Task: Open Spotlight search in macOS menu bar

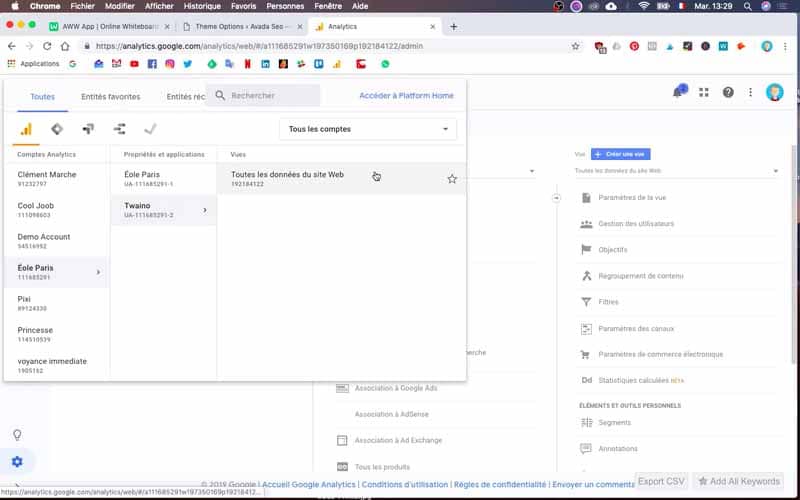Action: pyautogui.click(x=747, y=6)
